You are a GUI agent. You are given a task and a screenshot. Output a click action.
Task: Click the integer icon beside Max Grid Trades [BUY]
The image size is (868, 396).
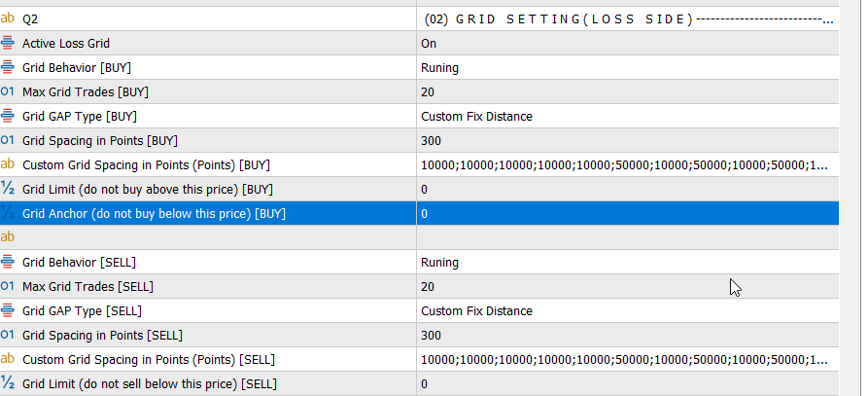coord(9,92)
